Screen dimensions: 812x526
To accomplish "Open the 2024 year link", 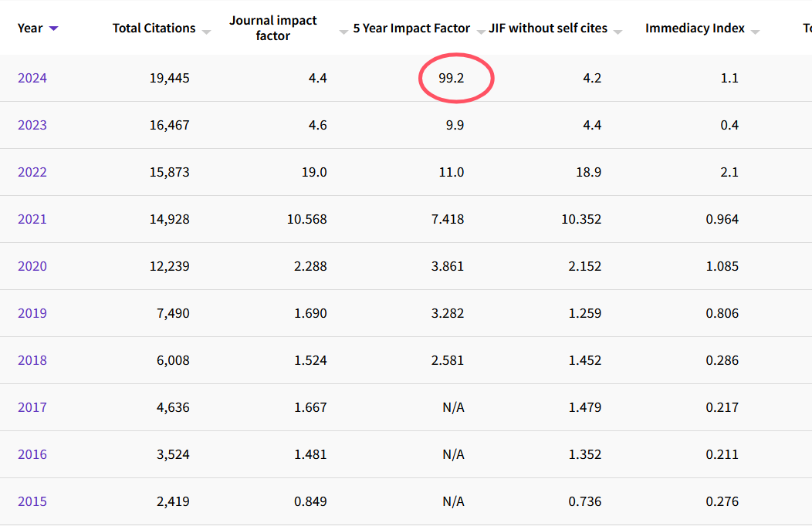I will pyautogui.click(x=32, y=78).
